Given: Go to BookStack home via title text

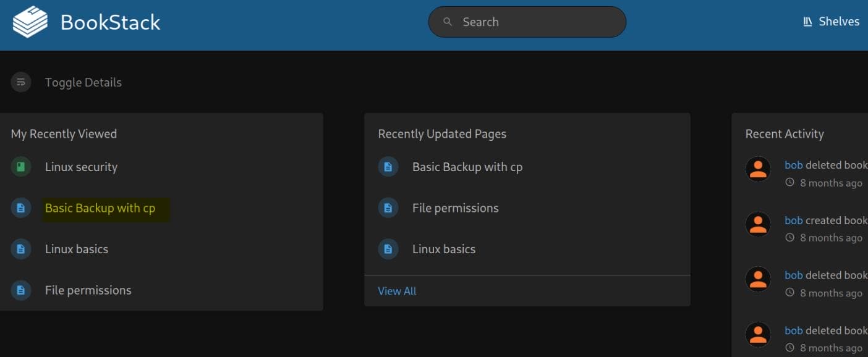Looking at the screenshot, I should (x=111, y=22).
